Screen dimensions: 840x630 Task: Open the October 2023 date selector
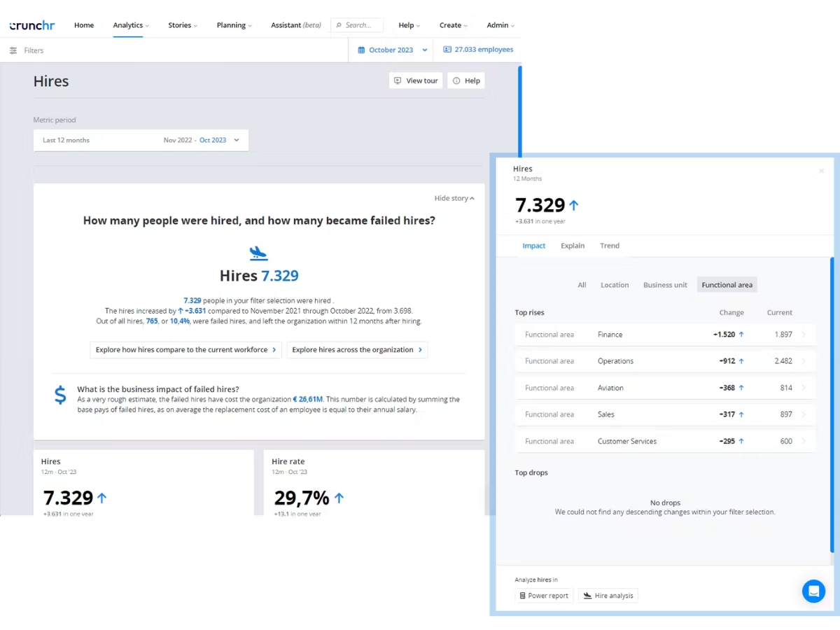(x=392, y=50)
